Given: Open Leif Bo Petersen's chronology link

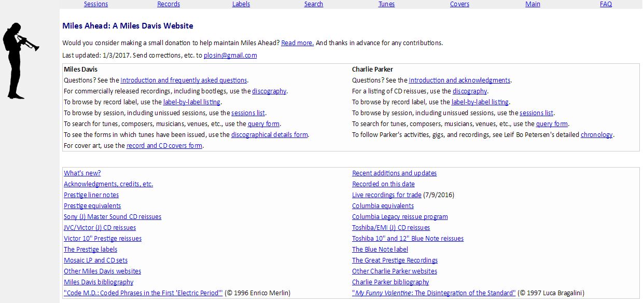Looking at the screenshot, I should tap(597, 135).
